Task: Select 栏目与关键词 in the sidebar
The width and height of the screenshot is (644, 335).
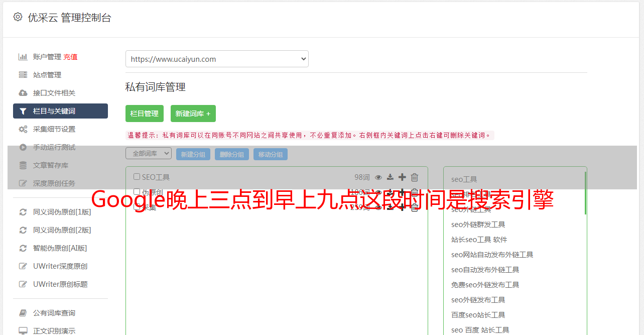Action: pos(60,111)
